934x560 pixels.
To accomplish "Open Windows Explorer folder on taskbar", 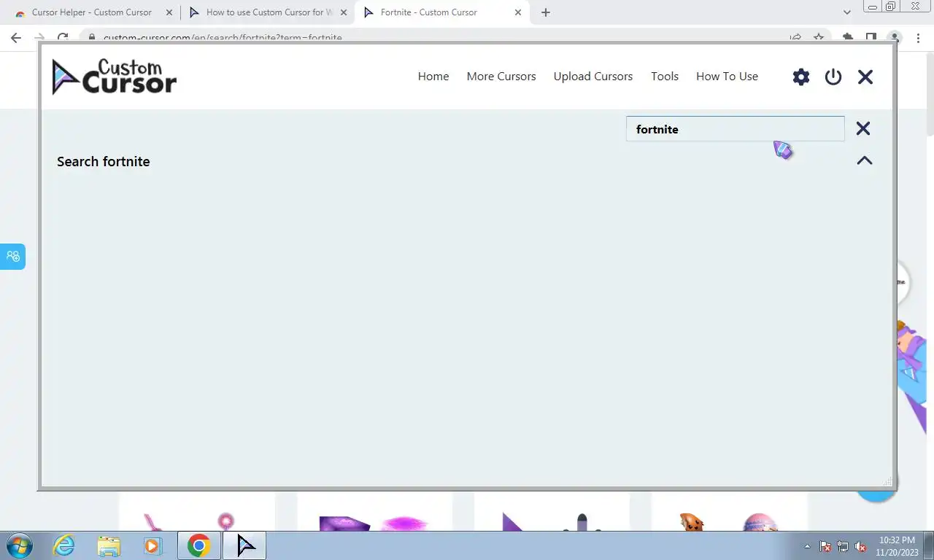I will tap(109, 545).
